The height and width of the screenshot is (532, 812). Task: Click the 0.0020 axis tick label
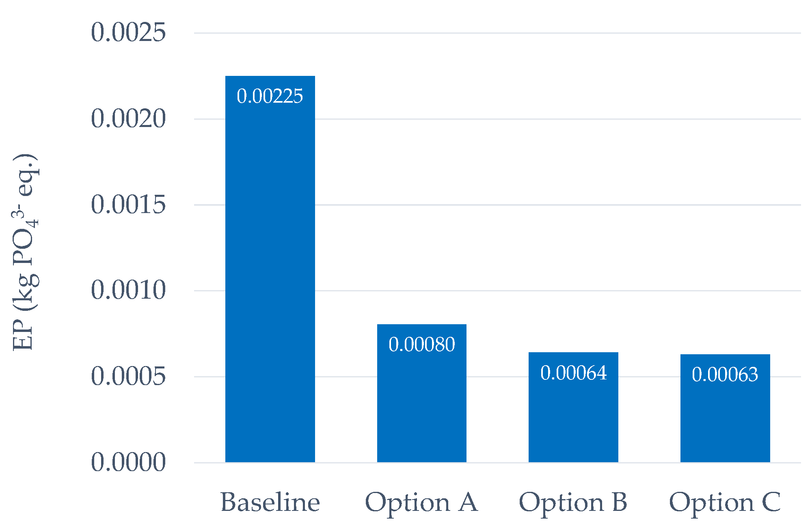click(128, 118)
